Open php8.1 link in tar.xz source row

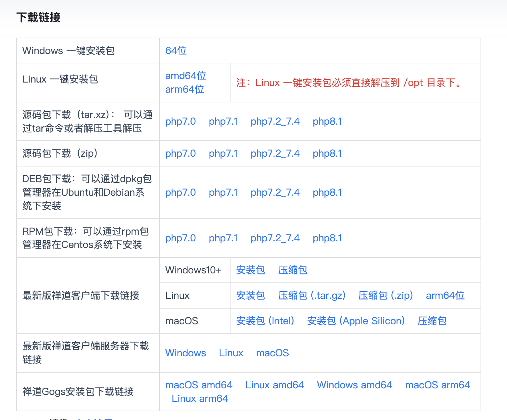[x=327, y=121]
